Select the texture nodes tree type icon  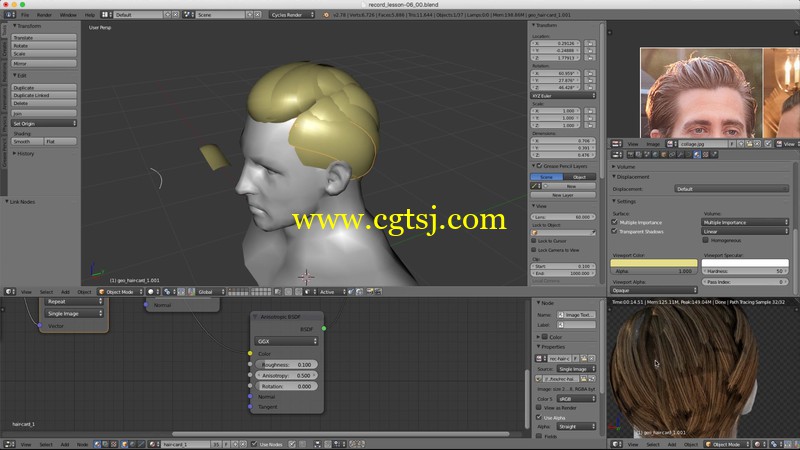point(113,444)
